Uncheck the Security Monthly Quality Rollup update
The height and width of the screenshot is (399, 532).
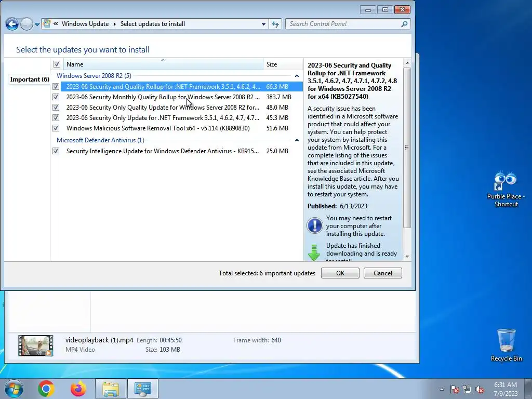(56, 97)
